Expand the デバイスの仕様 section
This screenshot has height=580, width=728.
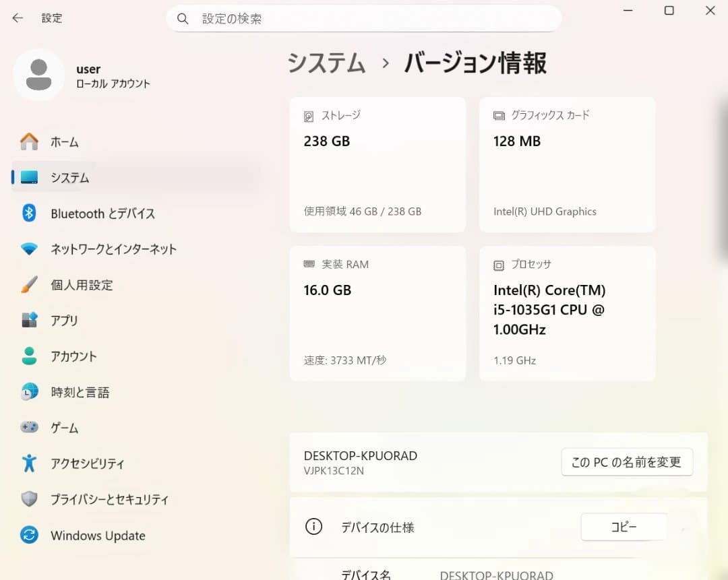coord(377,527)
